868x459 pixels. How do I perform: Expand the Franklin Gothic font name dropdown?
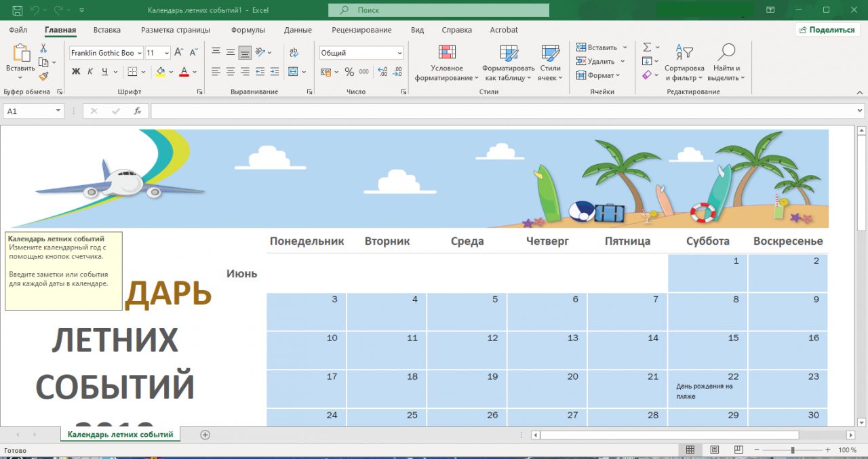pos(140,53)
